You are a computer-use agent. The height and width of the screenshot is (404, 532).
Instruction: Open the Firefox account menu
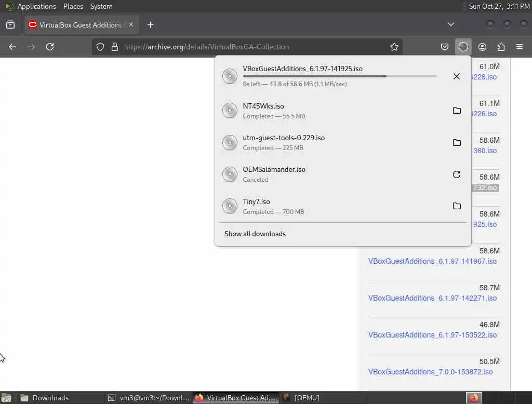pyautogui.click(x=482, y=47)
